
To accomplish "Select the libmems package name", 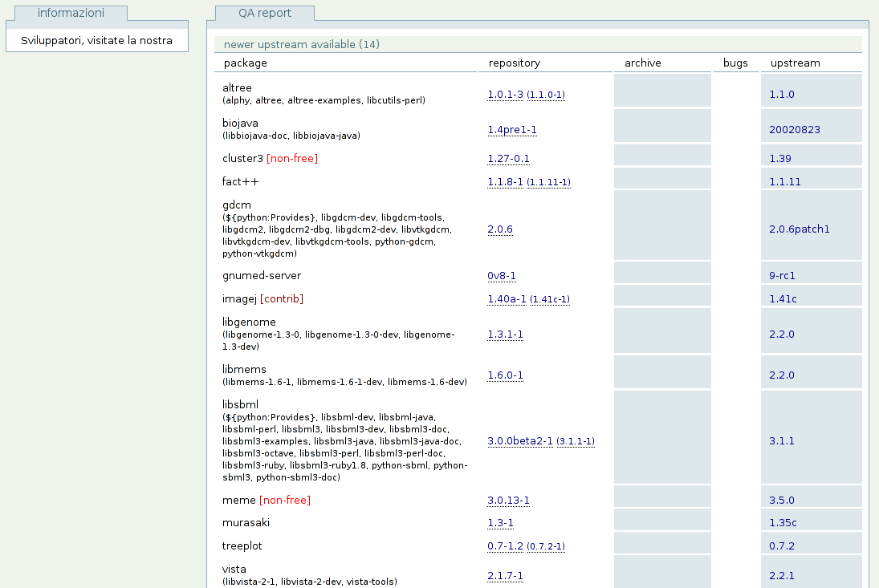I will (x=244, y=370).
